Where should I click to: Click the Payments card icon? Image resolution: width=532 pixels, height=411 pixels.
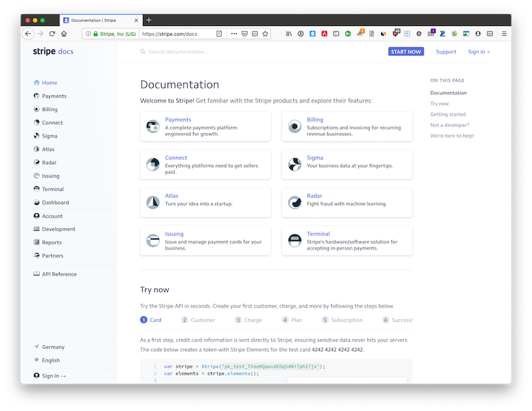click(153, 126)
